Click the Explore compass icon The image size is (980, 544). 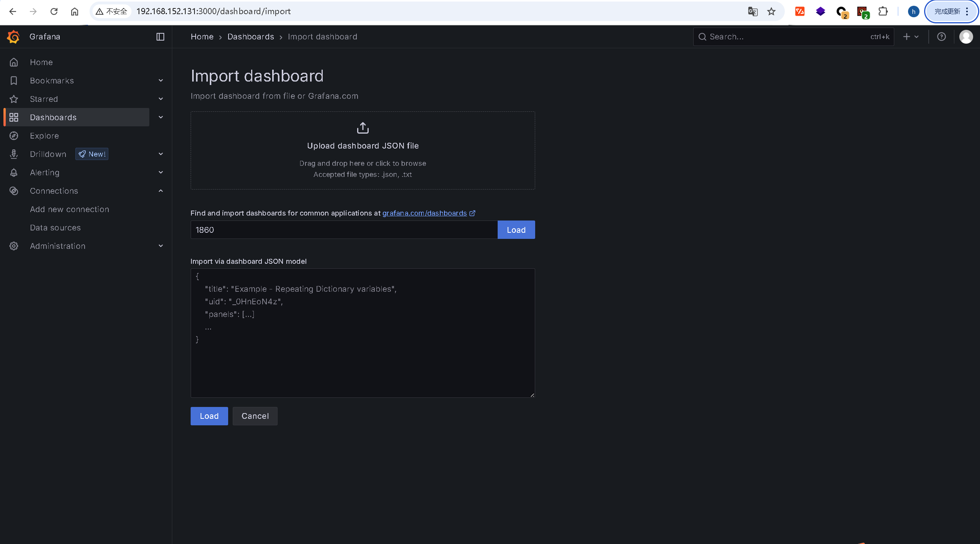coord(14,136)
